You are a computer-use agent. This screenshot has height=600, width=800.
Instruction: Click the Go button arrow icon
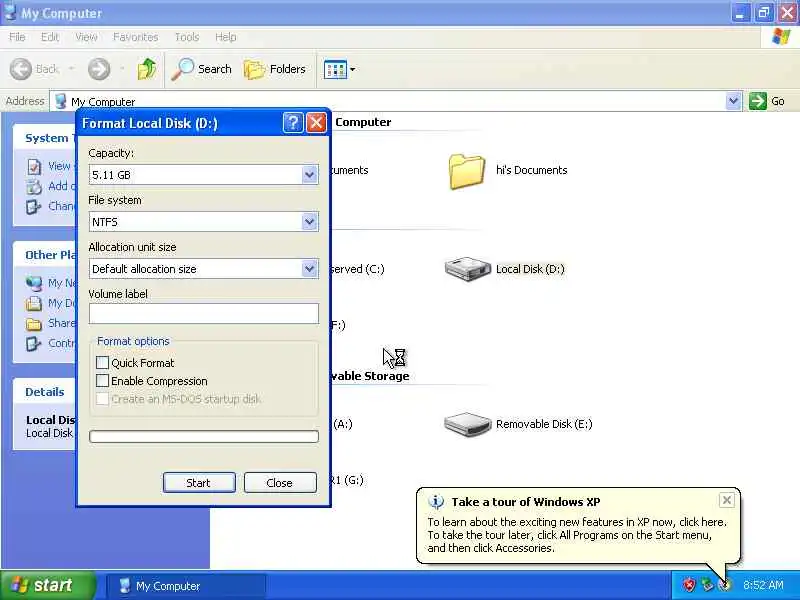click(758, 101)
